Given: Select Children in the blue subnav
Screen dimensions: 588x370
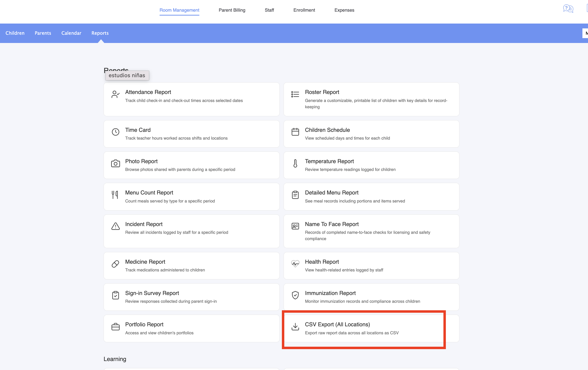Looking at the screenshot, I should (x=15, y=33).
